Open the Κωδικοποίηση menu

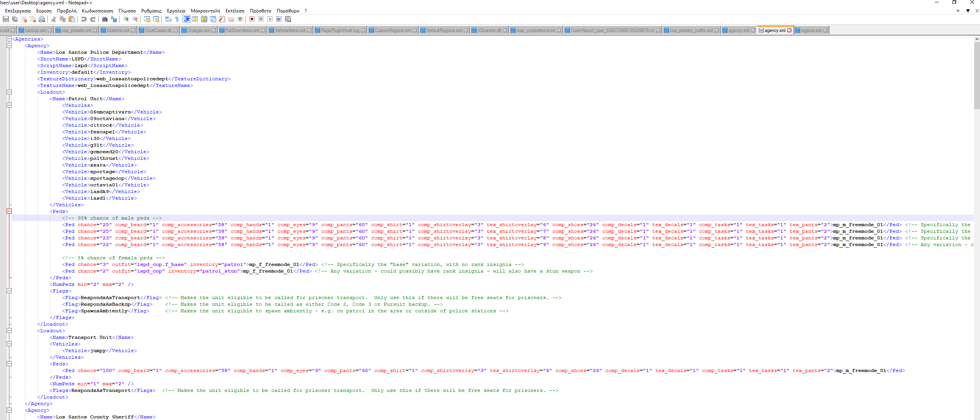[x=98, y=11]
